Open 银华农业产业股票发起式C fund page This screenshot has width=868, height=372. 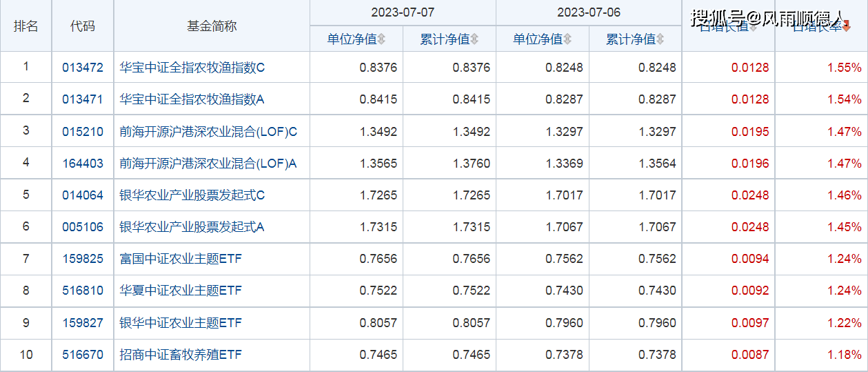192,195
